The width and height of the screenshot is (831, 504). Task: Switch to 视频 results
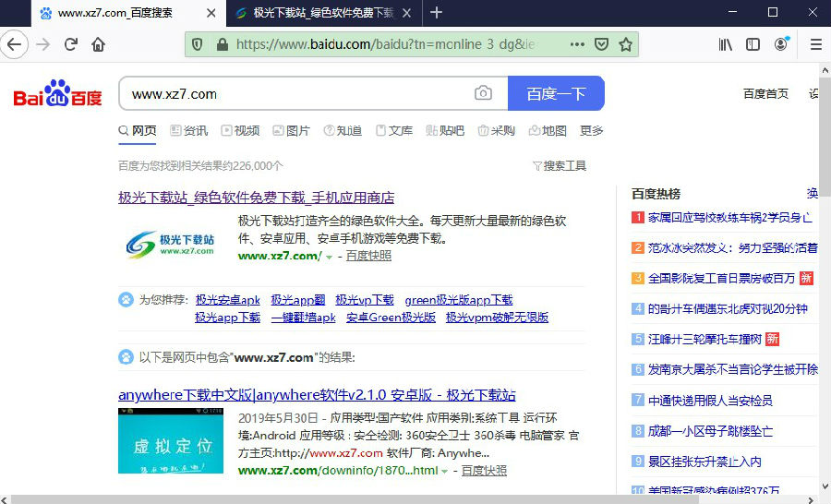241,131
